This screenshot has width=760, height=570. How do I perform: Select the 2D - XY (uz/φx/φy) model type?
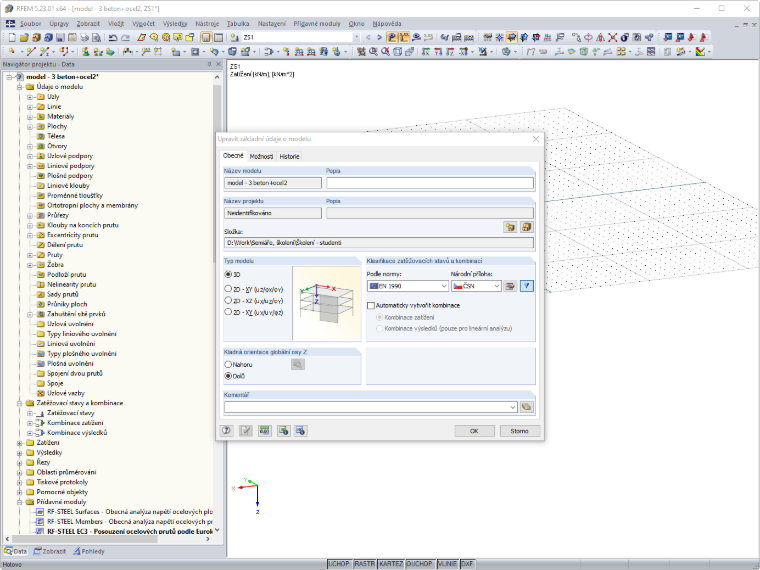tap(228, 289)
